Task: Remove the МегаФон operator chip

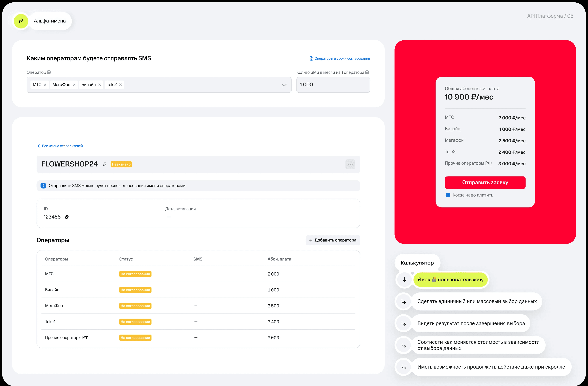Action: (74, 85)
